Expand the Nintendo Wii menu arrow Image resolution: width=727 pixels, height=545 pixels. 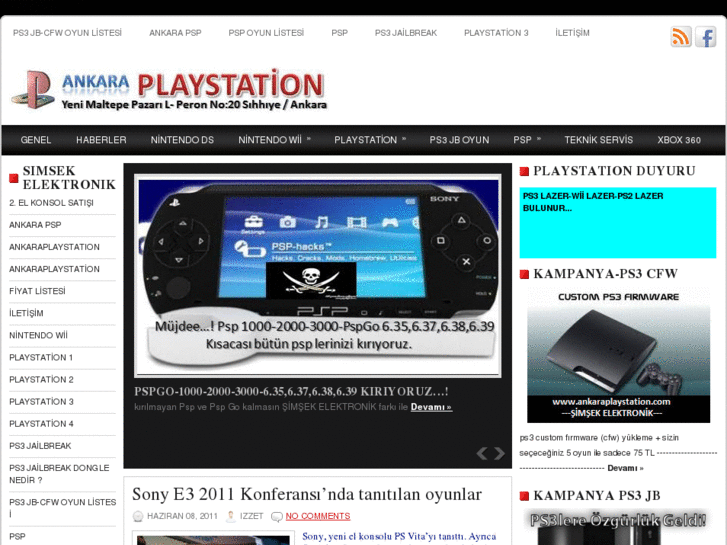pyautogui.click(x=309, y=139)
